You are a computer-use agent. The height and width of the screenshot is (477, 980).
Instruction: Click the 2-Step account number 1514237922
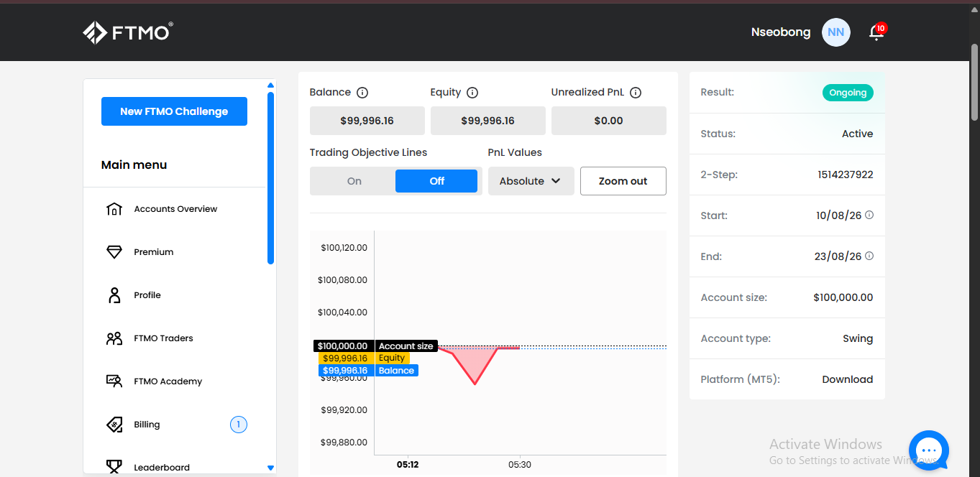(x=846, y=175)
